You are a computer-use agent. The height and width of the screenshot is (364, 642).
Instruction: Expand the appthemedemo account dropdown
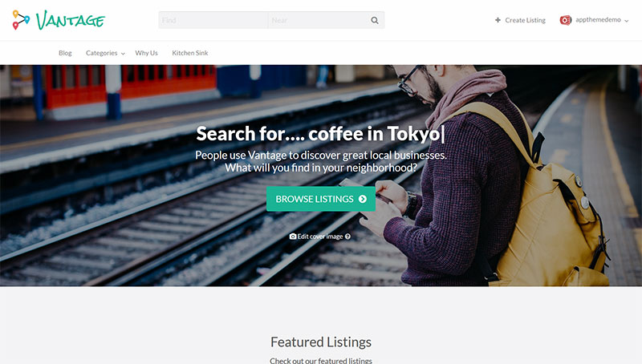627,21
